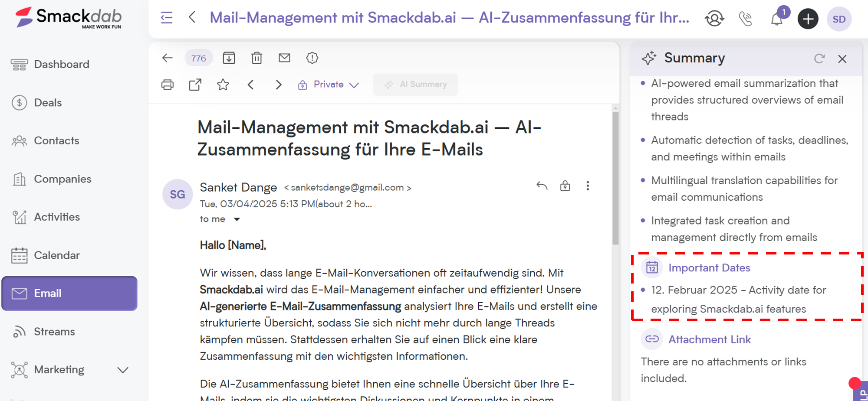Click the sender name Sanket Dange
Viewport: 868px width, 401px height.
click(x=238, y=187)
